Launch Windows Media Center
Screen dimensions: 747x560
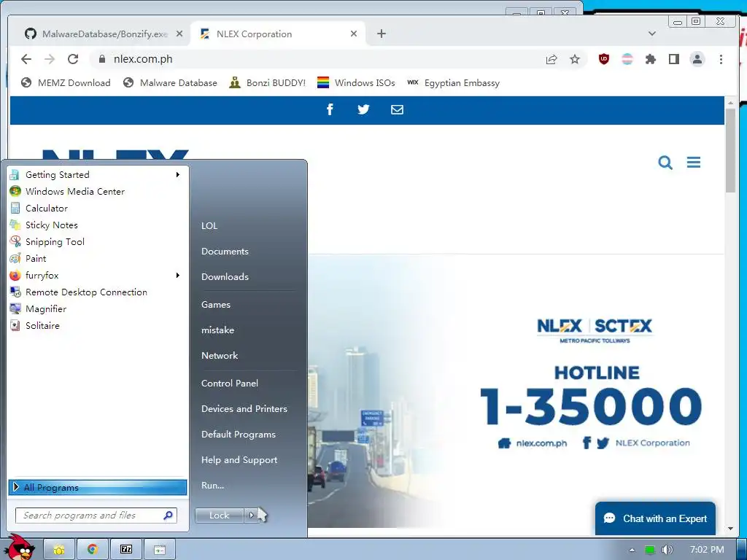pyautogui.click(x=98, y=192)
